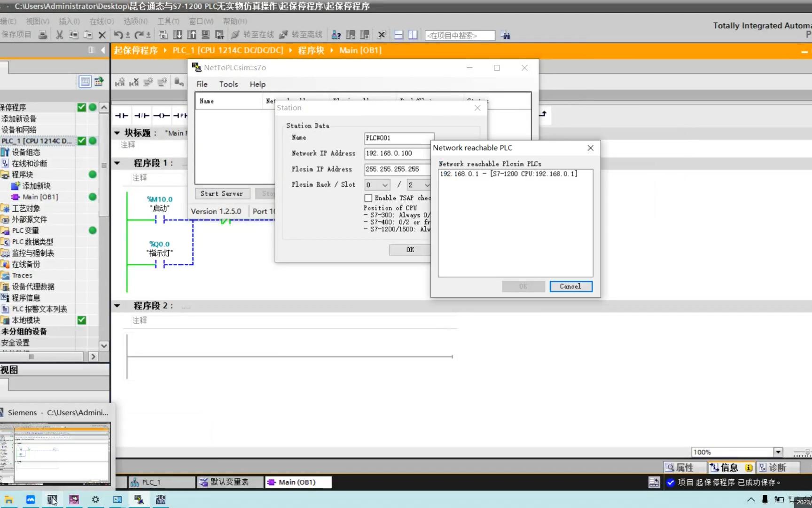The height and width of the screenshot is (508, 812).
Task: Switch to the 信息 info tab
Action: coord(731,468)
